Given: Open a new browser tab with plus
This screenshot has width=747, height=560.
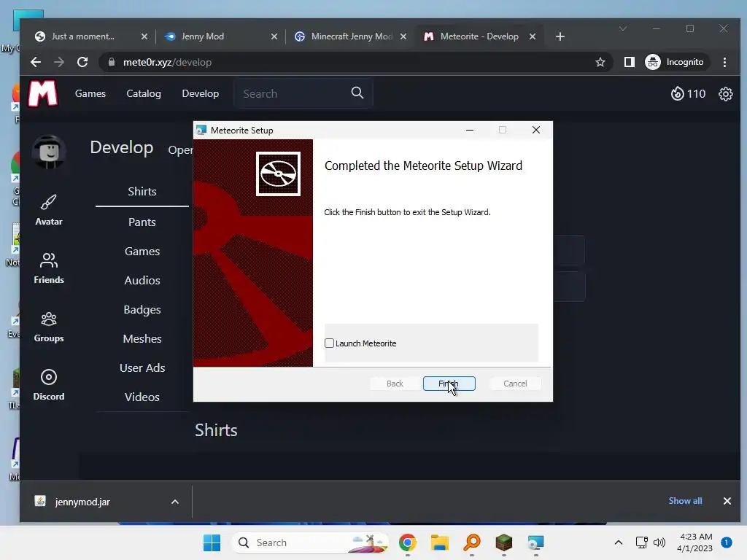Looking at the screenshot, I should point(560,36).
